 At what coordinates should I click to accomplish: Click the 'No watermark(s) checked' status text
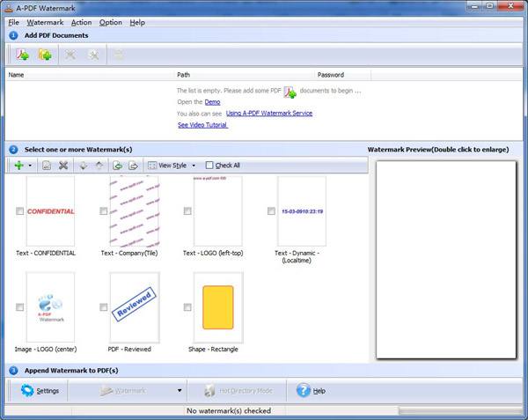pyautogui.click(x=229, y=411)
